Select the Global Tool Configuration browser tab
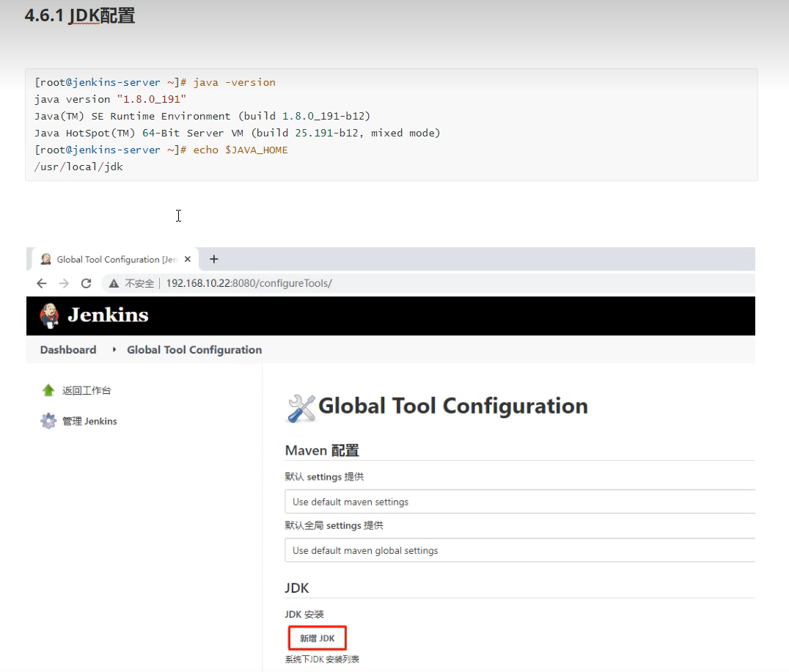This screenshot has height=672, width=789. 116,259
